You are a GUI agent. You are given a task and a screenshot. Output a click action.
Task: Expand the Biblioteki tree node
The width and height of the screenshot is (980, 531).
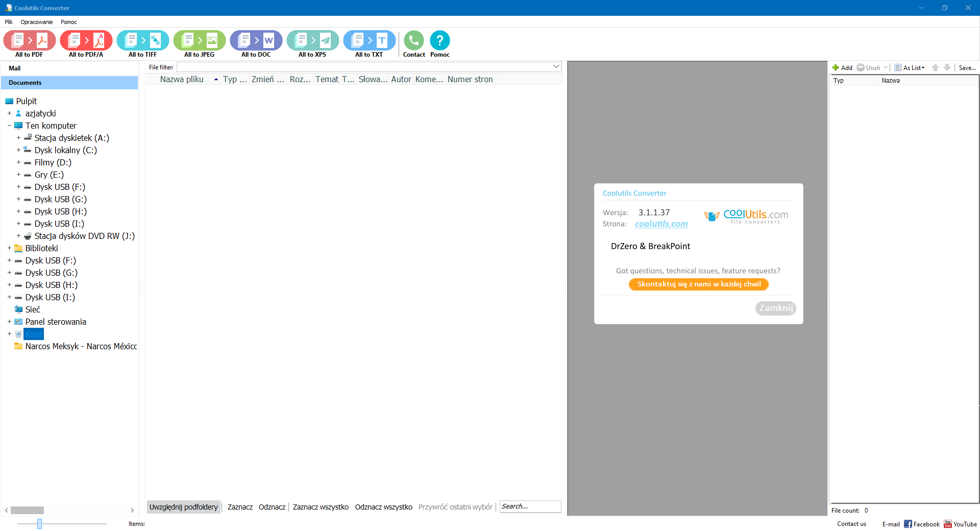point(9,248)
